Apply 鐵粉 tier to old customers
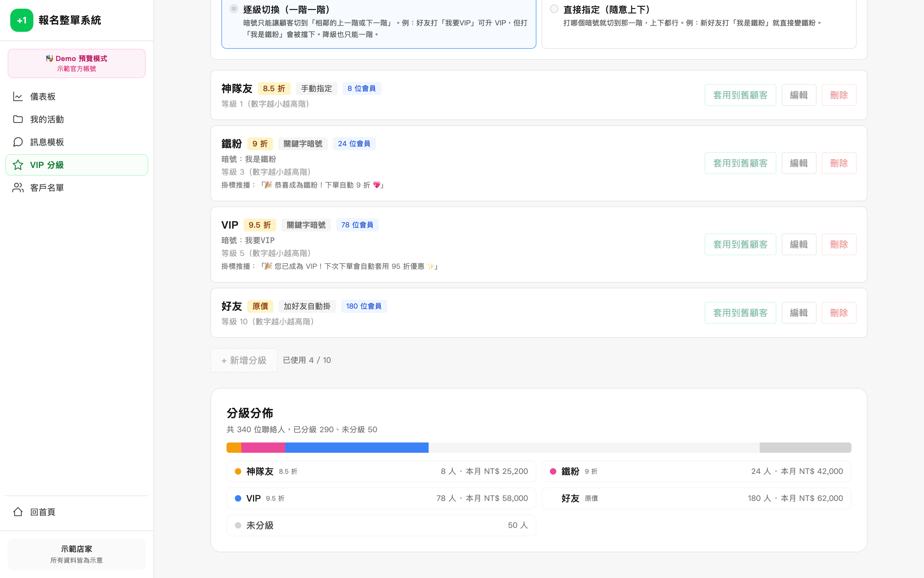Image resolution: width=924 pixels, height=578 pixels. pos(740,163)
